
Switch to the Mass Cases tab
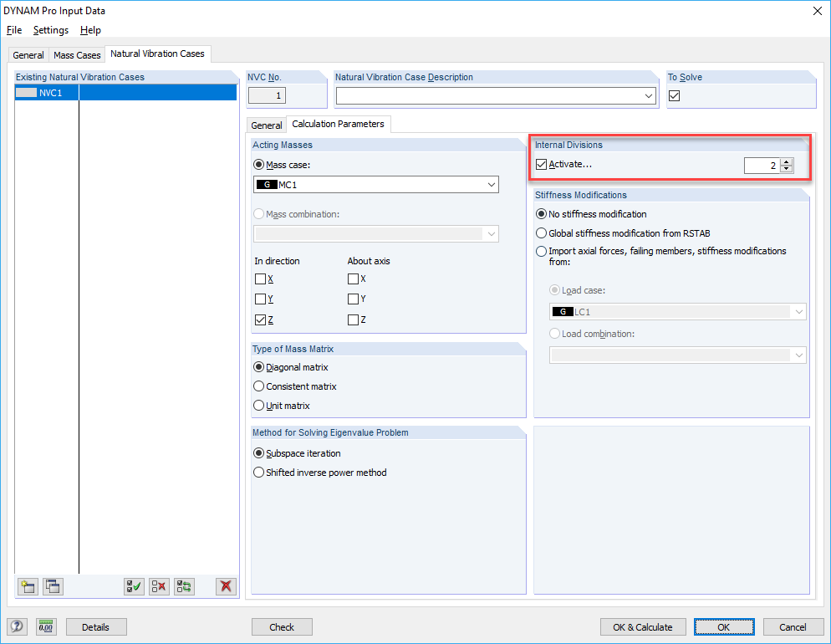(77, 55)
